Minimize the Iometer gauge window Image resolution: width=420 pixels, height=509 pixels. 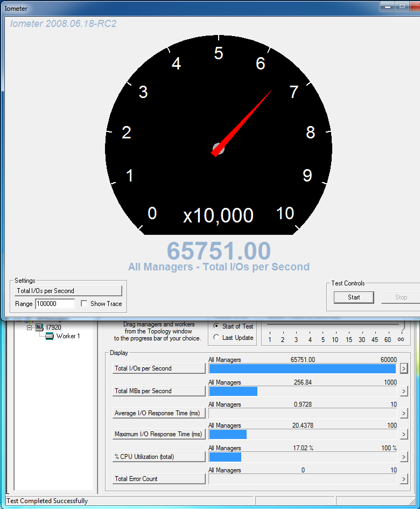388,6
